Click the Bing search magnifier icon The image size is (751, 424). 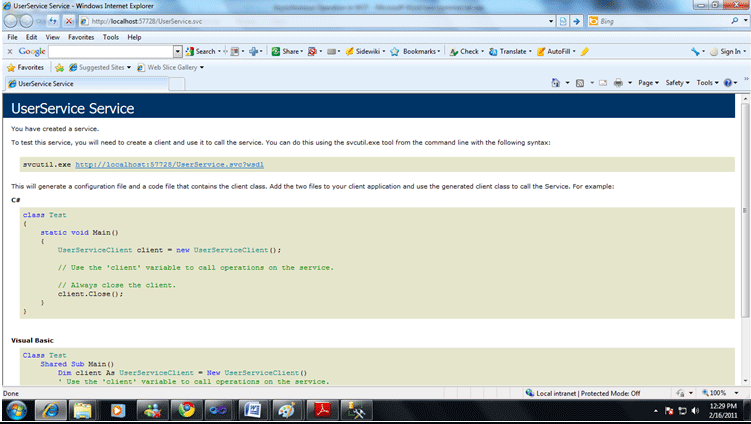734,21
